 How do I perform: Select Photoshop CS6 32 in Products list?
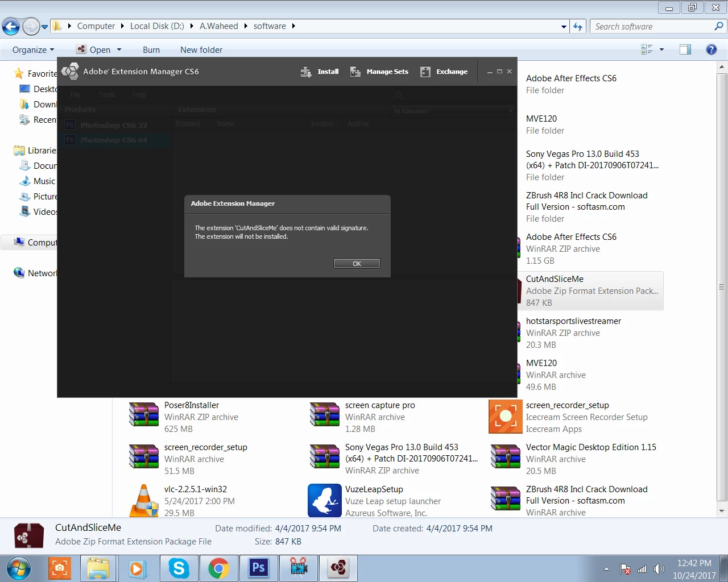tap(114, 125)
